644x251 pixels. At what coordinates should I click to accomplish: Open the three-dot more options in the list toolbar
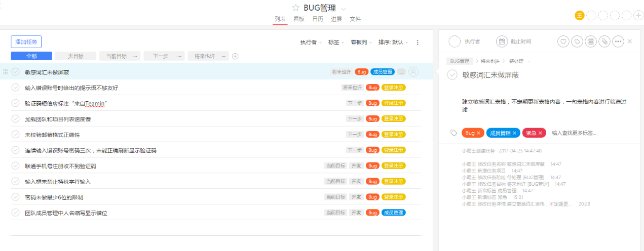[418, 43]
